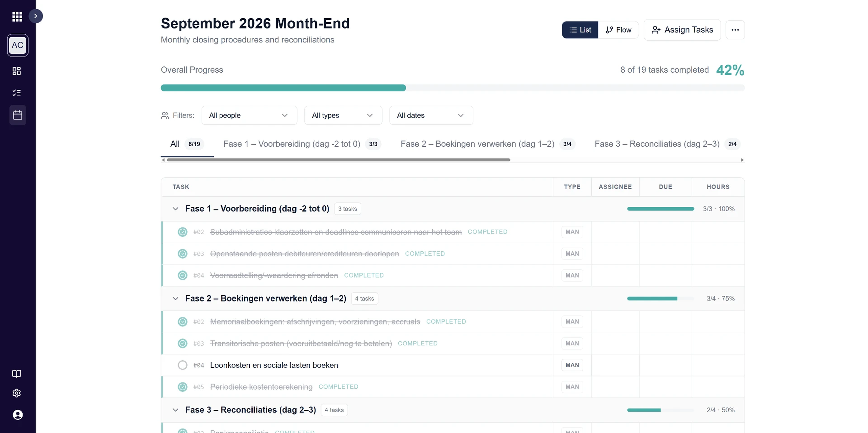The image size is (868, 433).
Task: Click the Fase 2 progress bar
Action: point(660,299)
